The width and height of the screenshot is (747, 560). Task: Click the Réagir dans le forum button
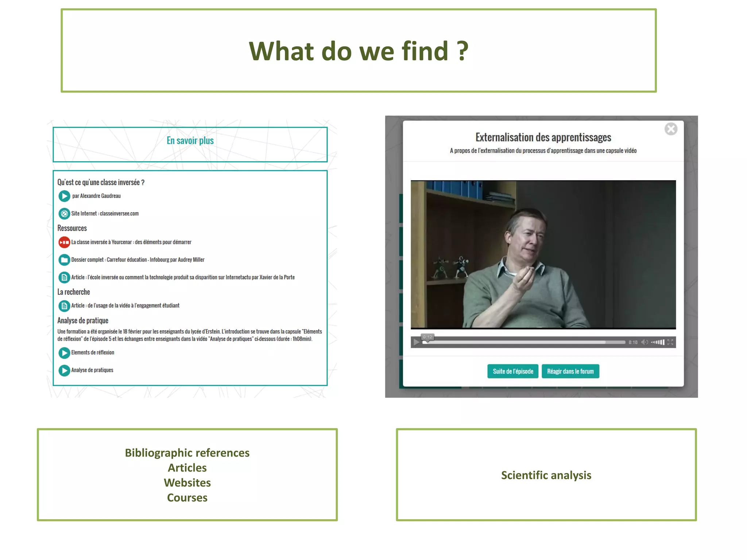tap(570, 371)
